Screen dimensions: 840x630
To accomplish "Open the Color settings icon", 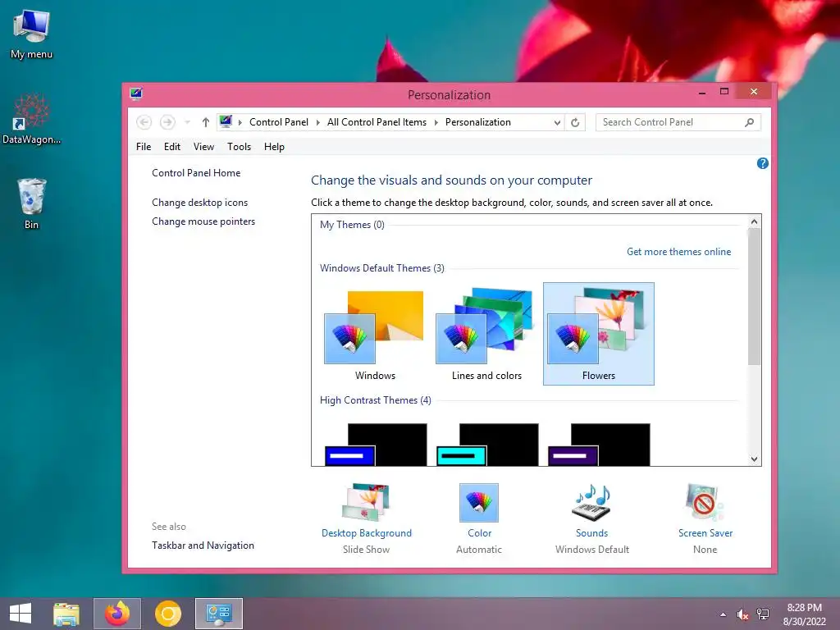I will [479, 503].
